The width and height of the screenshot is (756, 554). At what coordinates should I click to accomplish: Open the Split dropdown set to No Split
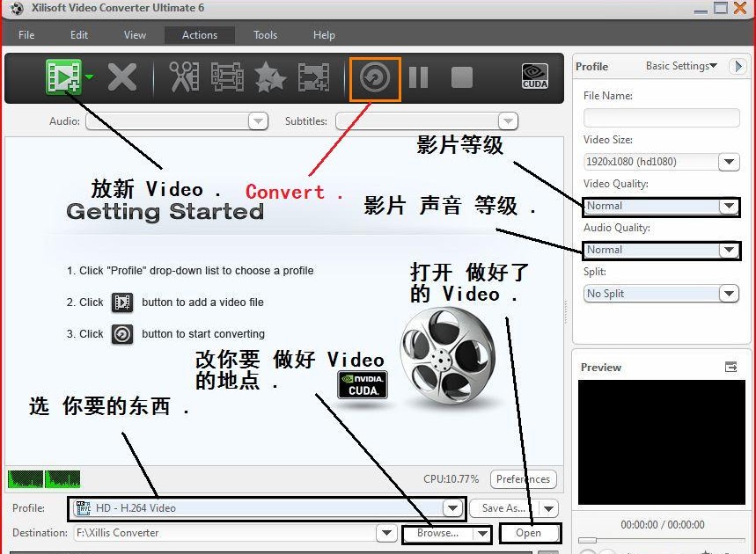[729, 293]
